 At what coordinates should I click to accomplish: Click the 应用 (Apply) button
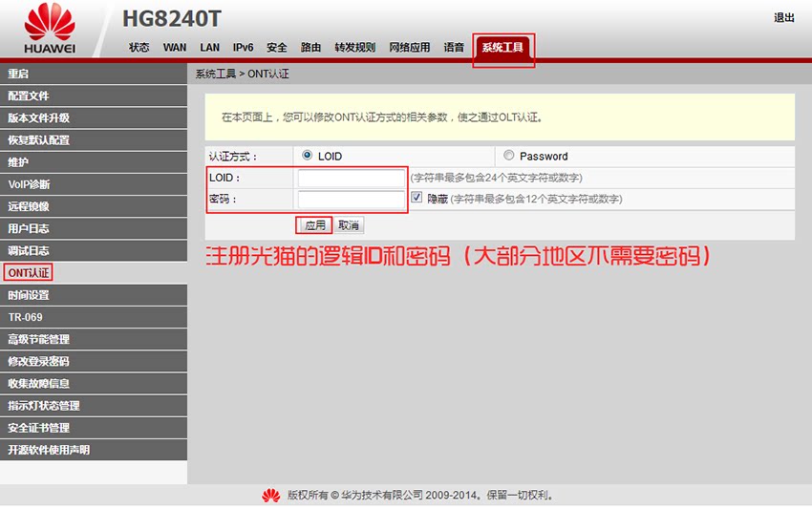tap(315, 225)
